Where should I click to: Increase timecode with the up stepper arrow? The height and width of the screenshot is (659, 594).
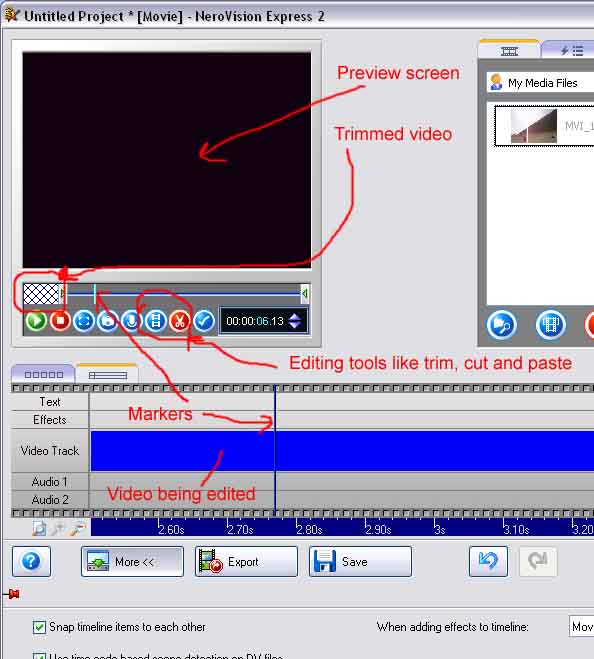pyautogui.click(x=295, y=316)
